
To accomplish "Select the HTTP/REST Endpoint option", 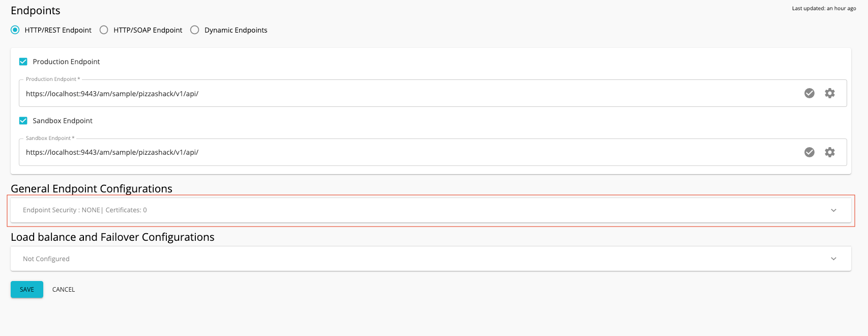I will coord(15,30).
